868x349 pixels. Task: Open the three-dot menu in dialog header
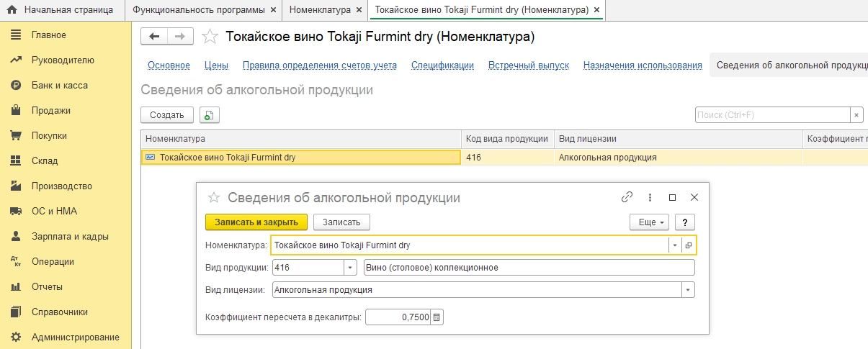pos(650,197)
